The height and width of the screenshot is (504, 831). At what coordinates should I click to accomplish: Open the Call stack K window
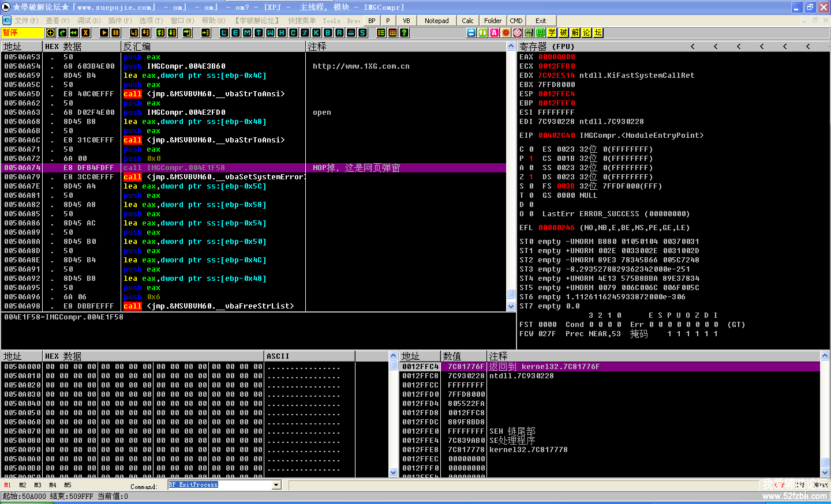316,33
